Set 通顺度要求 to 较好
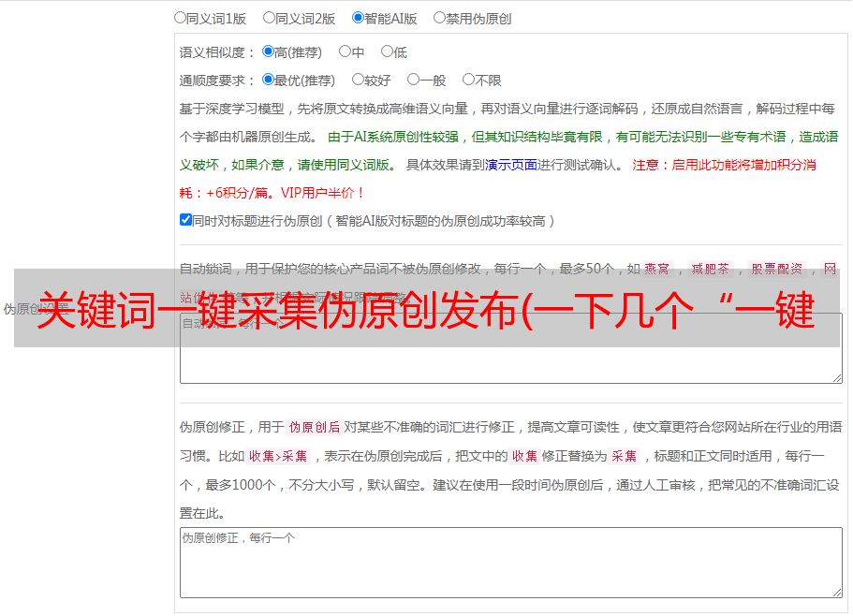 click(358, 80)
